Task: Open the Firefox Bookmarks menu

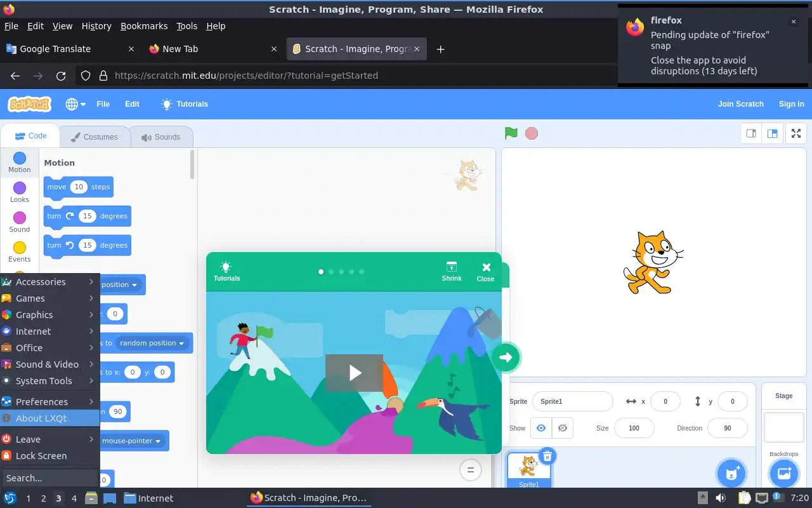Action: point(144,26)
